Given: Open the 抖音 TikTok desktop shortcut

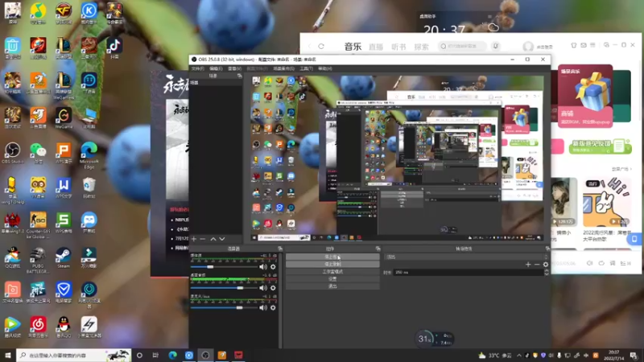Looking at the screenshot, I should coord(114,48).
